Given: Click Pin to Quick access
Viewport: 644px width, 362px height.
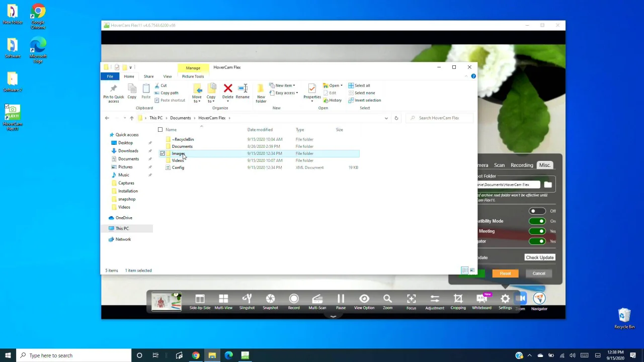Looking at the screenshot, I should [113, 94].
